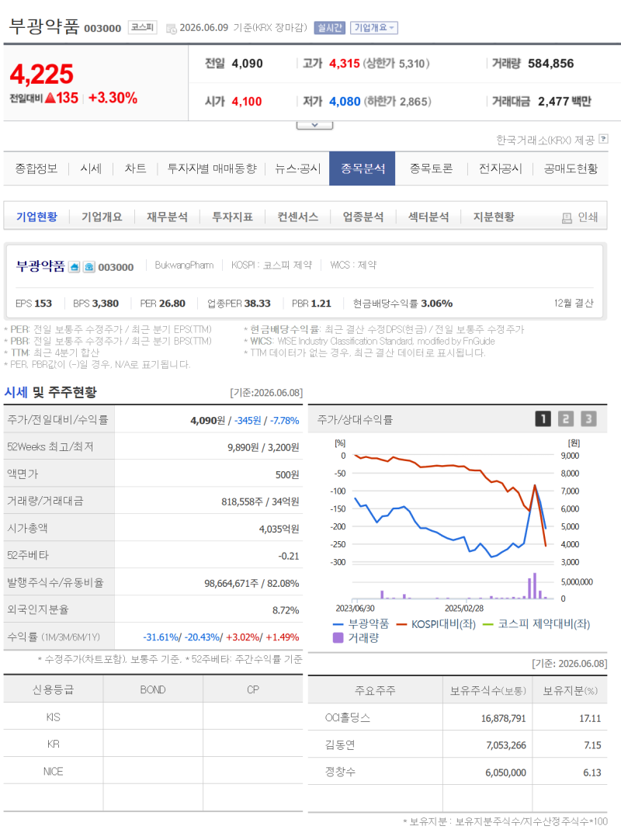Image resolution: width=621 pixels, height=840 pixels.
Task: Click the 저가 4,080 value
Action: point(345,101)
